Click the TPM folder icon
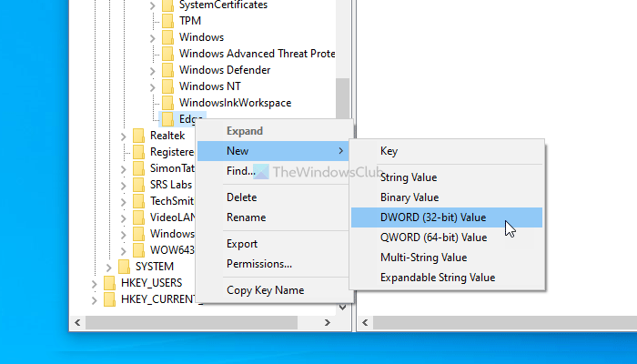This screenshot has width=637, height=364. point(167,21)
